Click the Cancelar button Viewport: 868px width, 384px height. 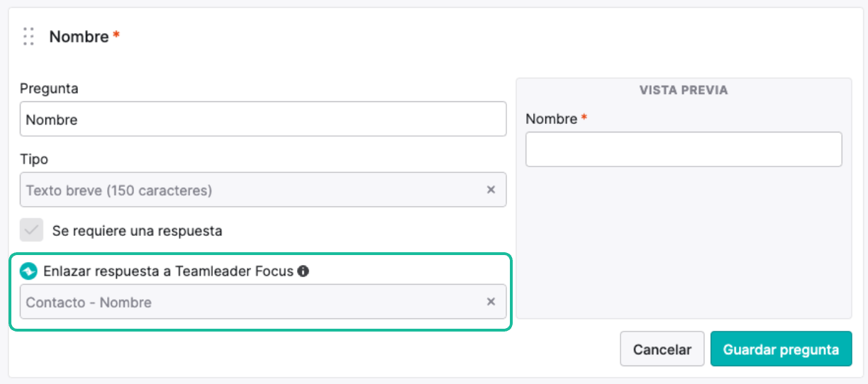(662, 349)
